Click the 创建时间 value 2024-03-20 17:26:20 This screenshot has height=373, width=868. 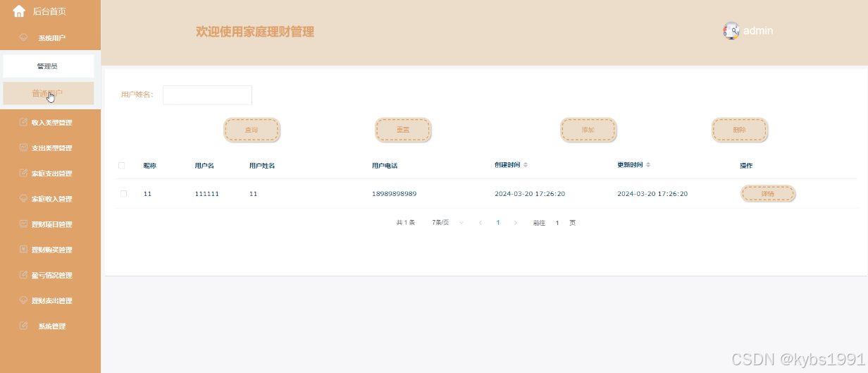click(530, 193)
